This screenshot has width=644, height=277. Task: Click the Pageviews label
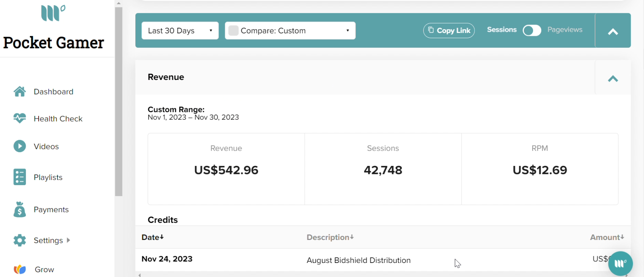[565, 30]
